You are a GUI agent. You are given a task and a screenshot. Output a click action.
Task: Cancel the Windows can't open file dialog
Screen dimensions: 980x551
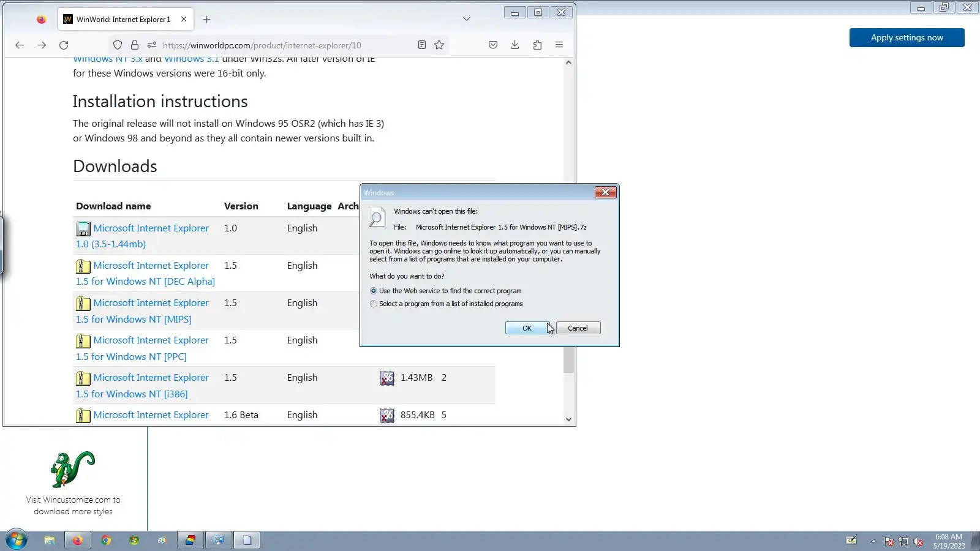pyautogui.click(x=578, y=328)
